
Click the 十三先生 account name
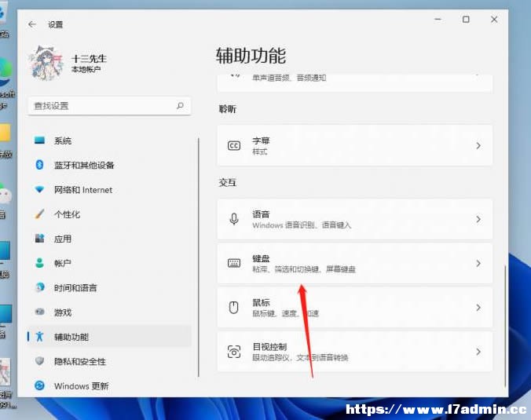pyautogui.click(x=89, y=59)
